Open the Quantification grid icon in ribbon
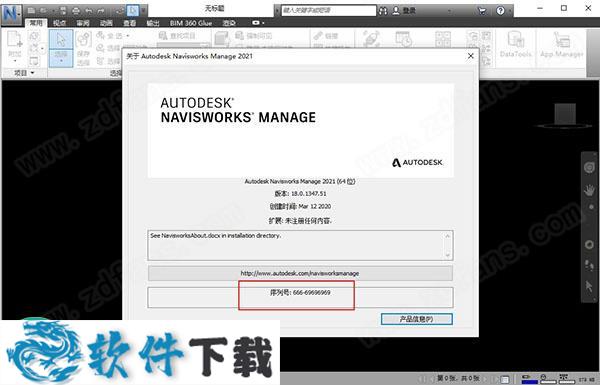The height and width of the screenshot is (385, 600). 443,39
